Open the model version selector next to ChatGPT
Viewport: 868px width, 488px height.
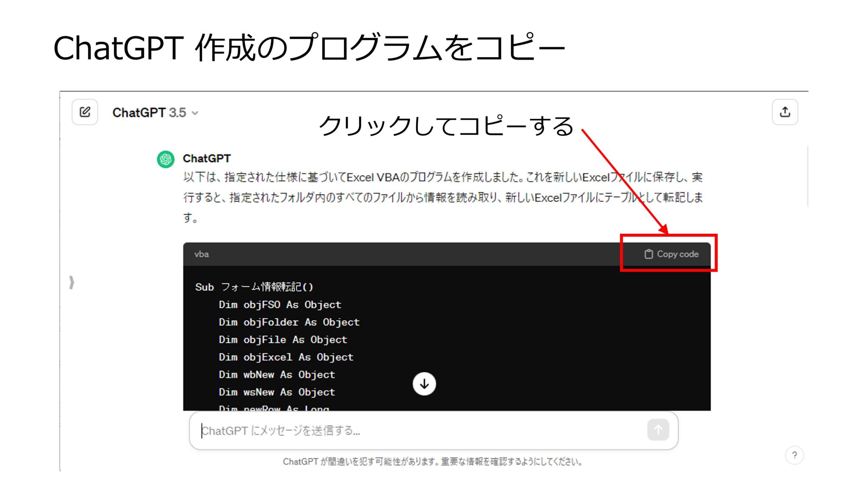(x=195, y=113)
